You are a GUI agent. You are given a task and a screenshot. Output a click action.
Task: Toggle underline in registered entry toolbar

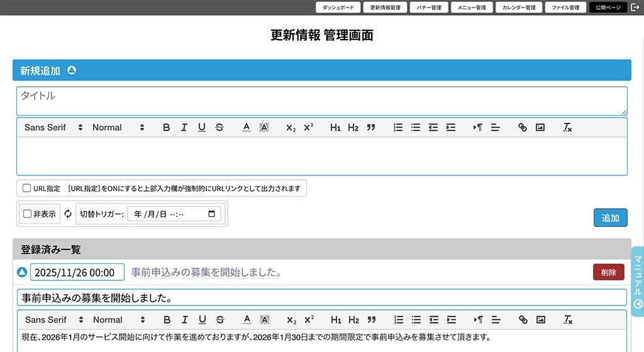click(x=203, y=319)
